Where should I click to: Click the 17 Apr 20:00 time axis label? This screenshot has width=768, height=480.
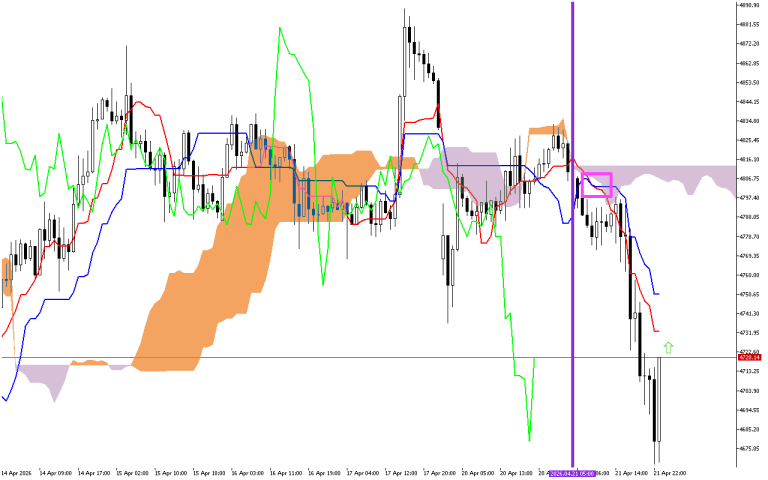point(440,473)
